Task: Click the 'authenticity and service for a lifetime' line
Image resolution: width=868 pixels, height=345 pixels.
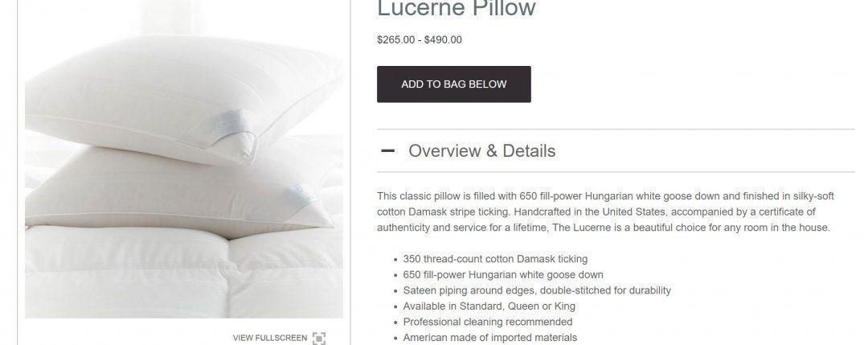Action: click(x=604, y=228)
